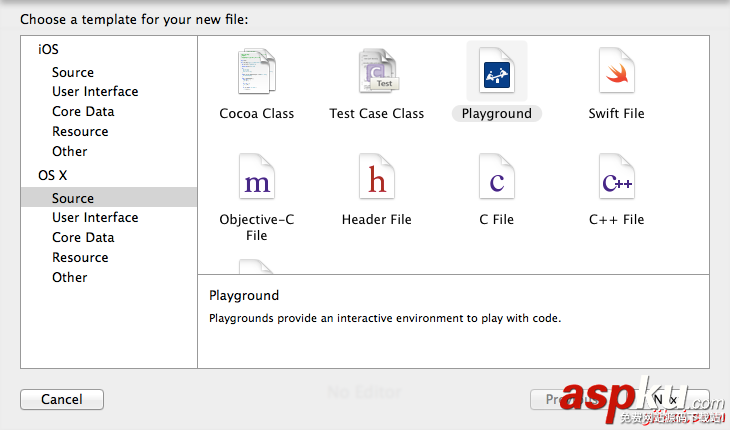Click the highlighted Playground label

pos(497,114)
